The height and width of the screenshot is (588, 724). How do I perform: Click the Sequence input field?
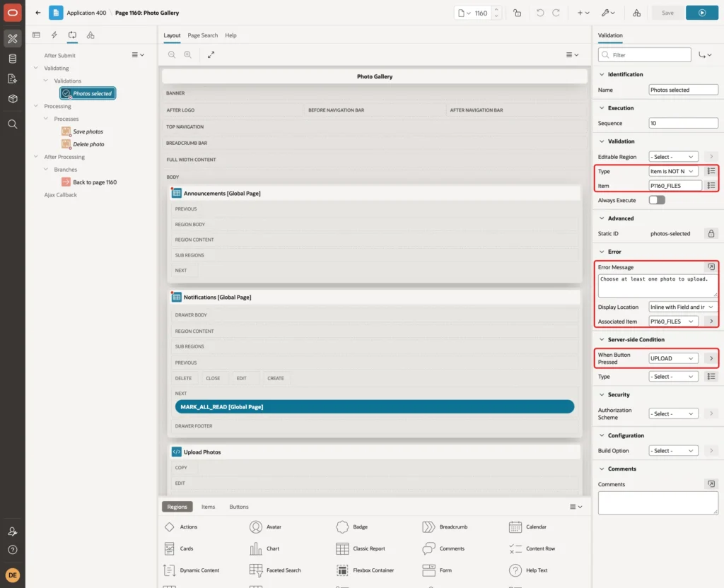tap(683, 123)
